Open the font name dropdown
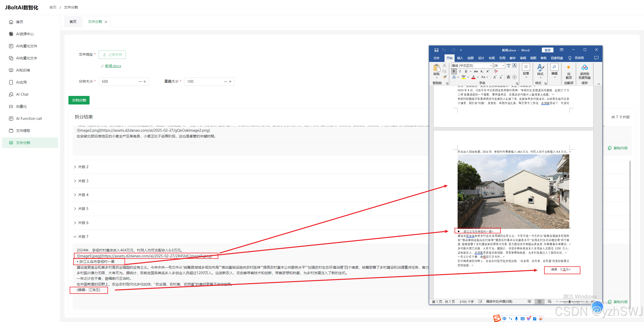The height and width of the screenshot is (322, 644). tap(491, 65)
